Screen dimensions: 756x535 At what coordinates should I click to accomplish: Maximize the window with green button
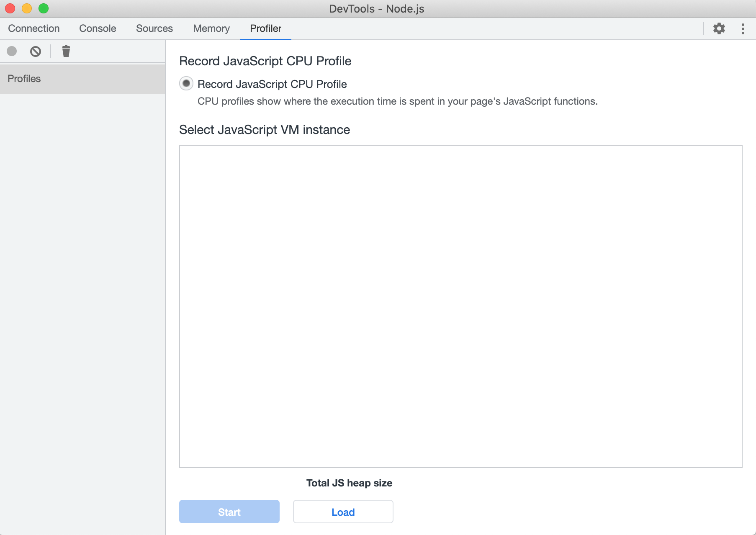44,8
